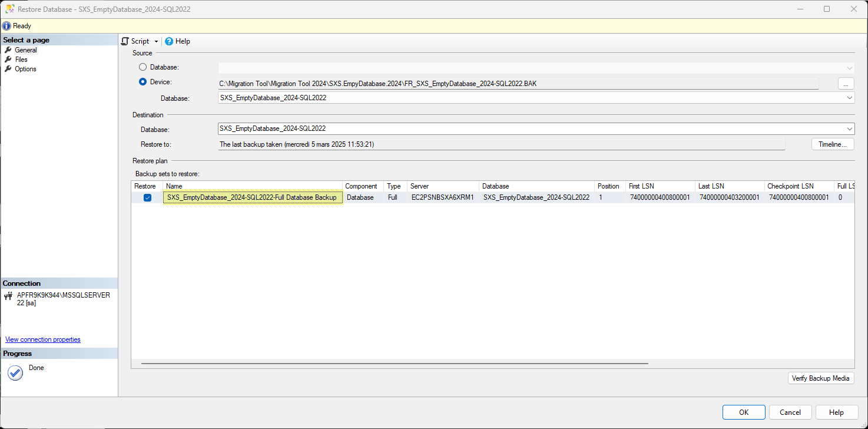
Task: Click the Done progress checkmark icon
Action: tap(15, 373)
